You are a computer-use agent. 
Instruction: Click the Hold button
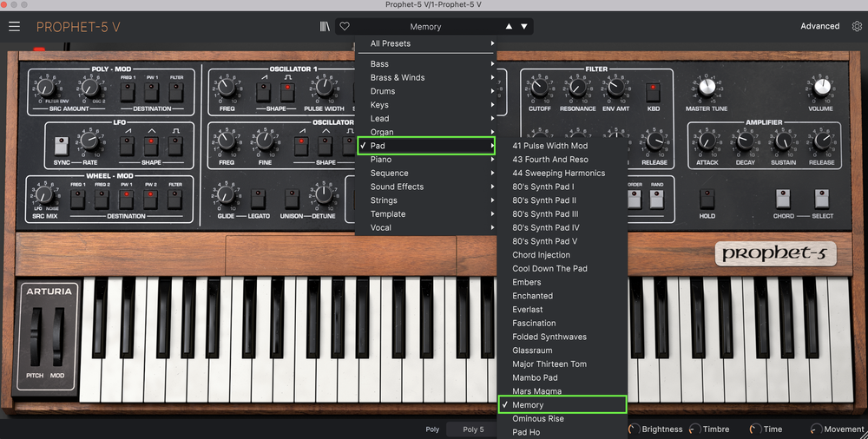coord(707,199)
